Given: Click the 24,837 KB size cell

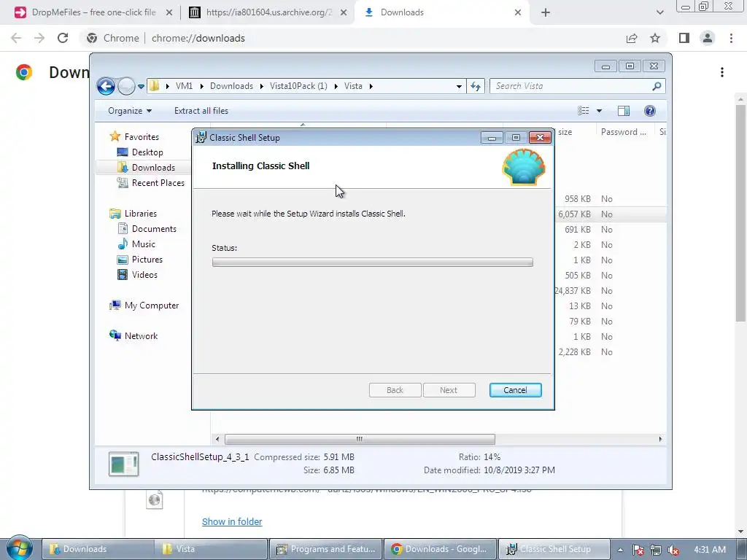Looking at the screenshot, I should tap(573, 290).
